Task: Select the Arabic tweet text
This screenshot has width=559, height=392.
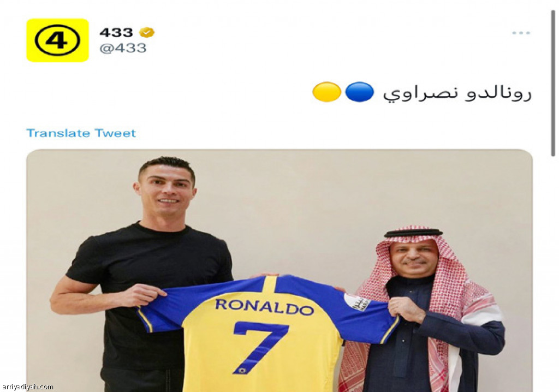Action: pyautogui.click(x=457, y=93)
